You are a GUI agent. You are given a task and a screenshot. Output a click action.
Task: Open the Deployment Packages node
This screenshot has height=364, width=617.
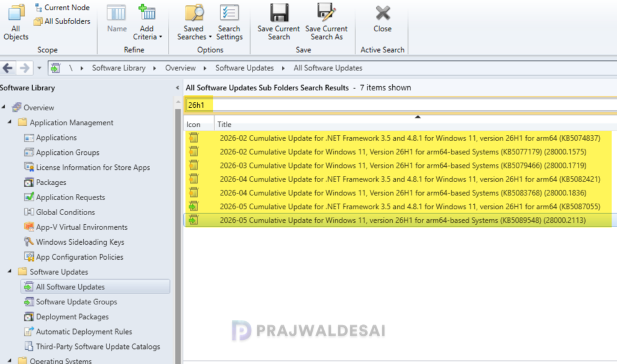click(66, 317)
